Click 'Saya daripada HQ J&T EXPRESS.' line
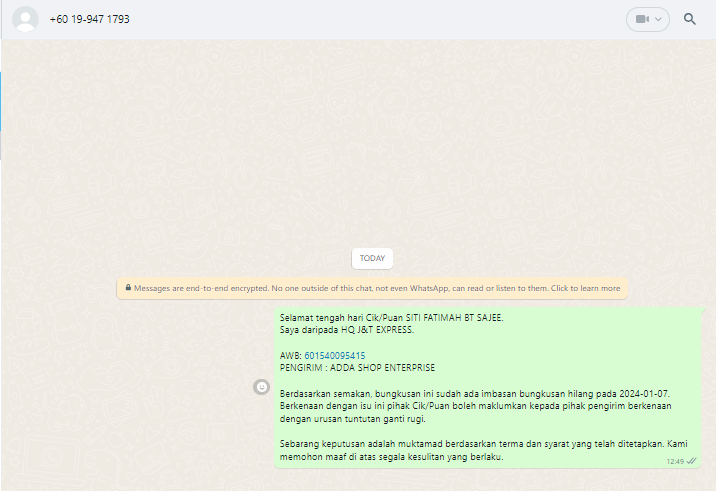This screenshot has height=491, width=716. tap(347, 330)
